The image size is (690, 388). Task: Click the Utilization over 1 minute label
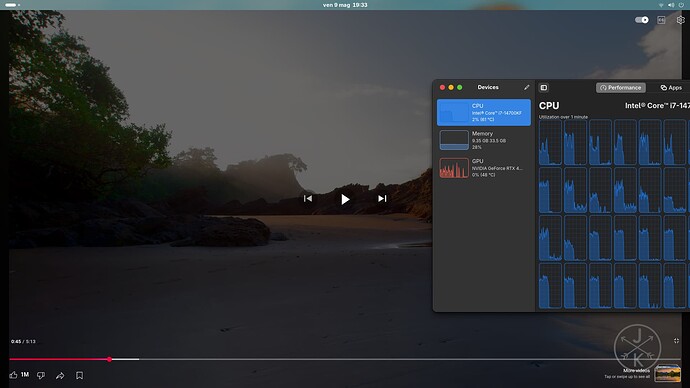563,117
